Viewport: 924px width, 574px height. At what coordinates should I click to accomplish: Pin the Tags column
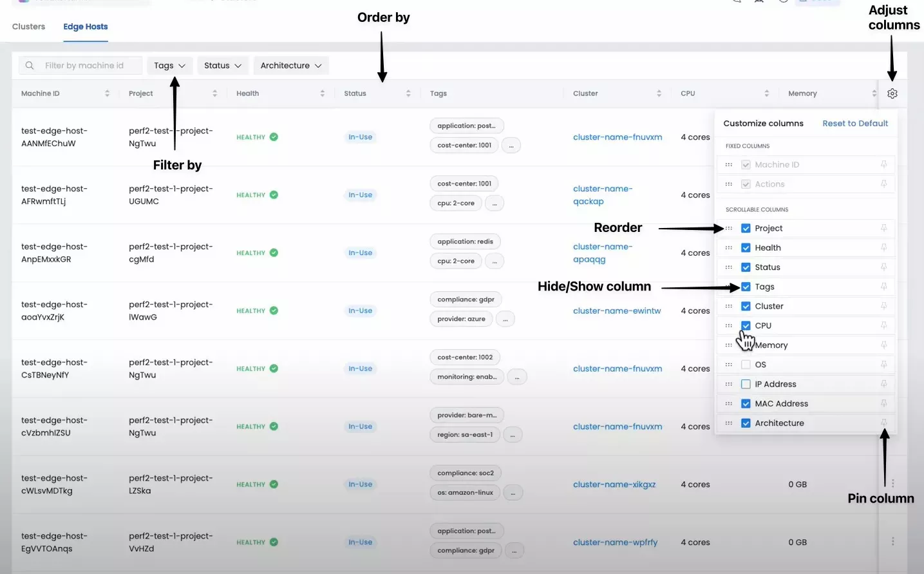(x=883, y=286)
